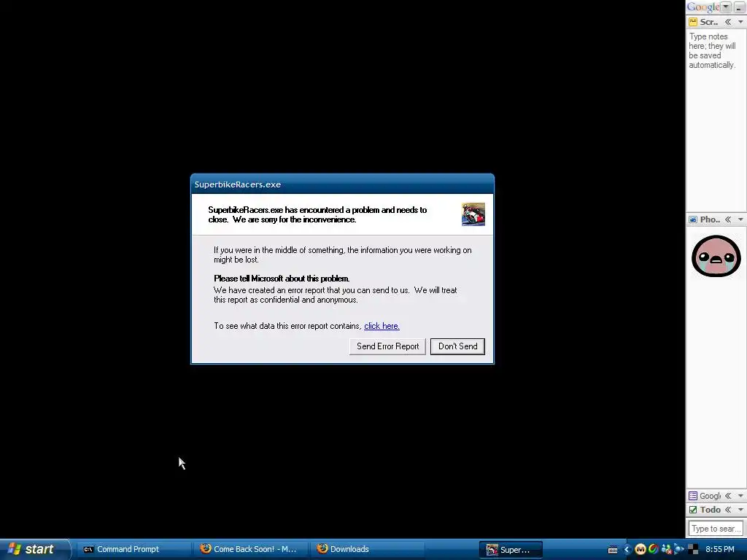This screenshot has width=747, height=560.
Task: Open the Scratch Pad gadget menu arrow
Action: coord(740,22)
